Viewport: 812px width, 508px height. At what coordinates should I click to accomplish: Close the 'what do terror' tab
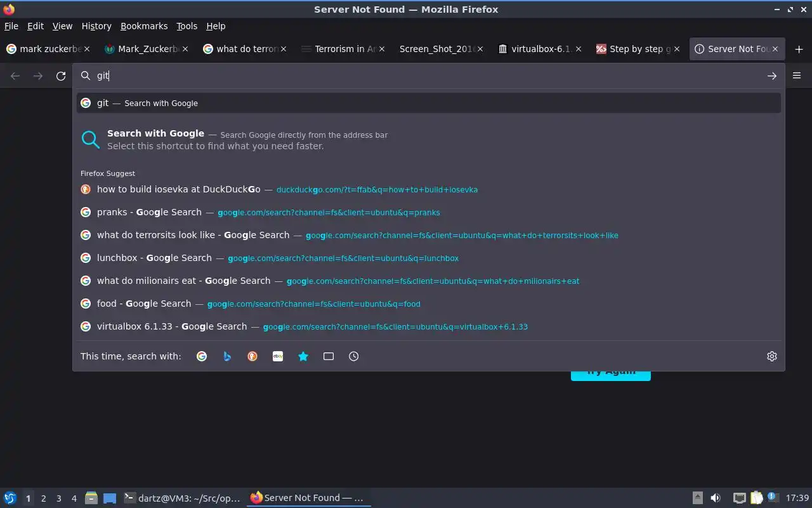coord(284,49)
